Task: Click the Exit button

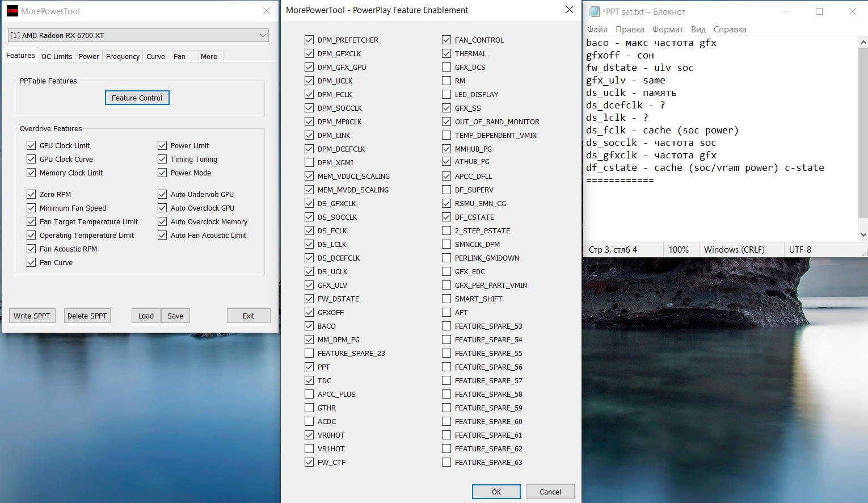Action: point(248,316)
